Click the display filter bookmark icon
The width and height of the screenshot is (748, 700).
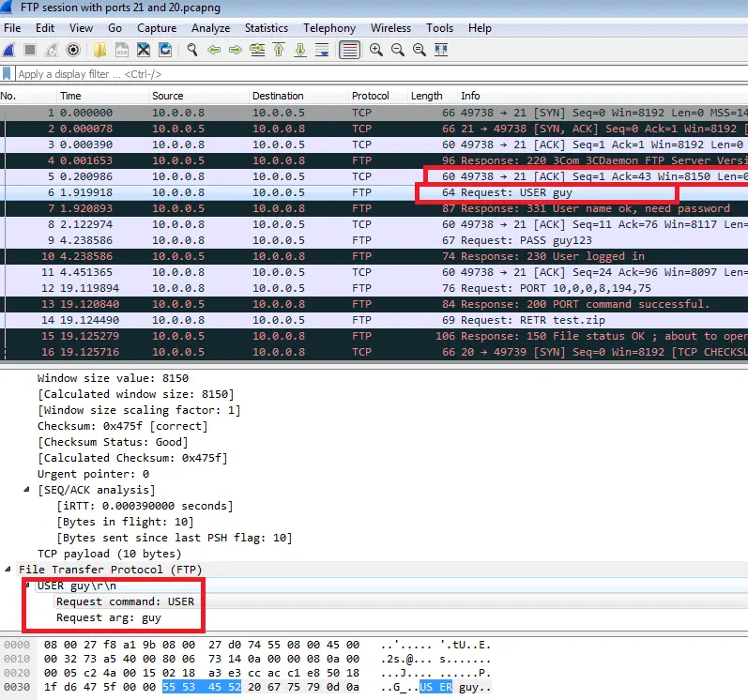[x=7, y=74]
